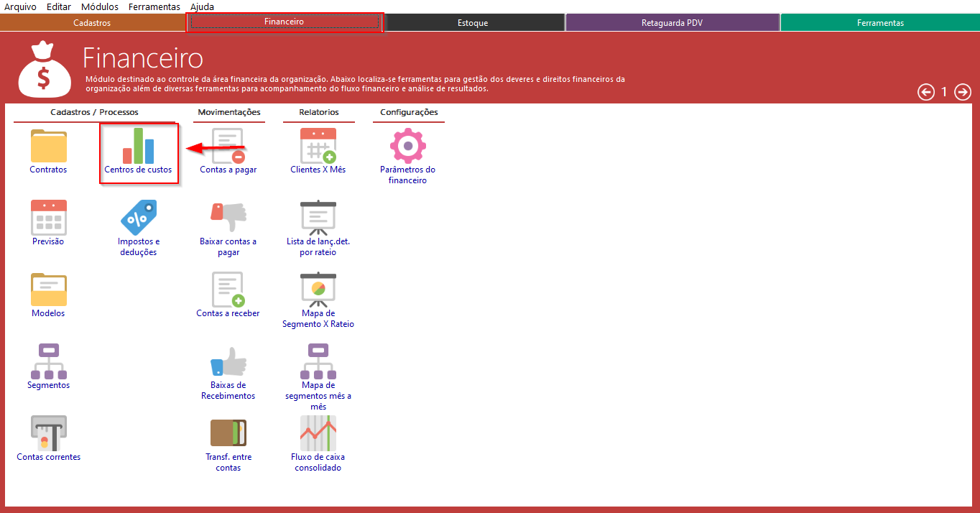The width and height of the screenshot is (980, 513).
Task: Open Baixar contas a pagar thumbs-down icon
Action: pyautogui.click(x=228, y=218)
